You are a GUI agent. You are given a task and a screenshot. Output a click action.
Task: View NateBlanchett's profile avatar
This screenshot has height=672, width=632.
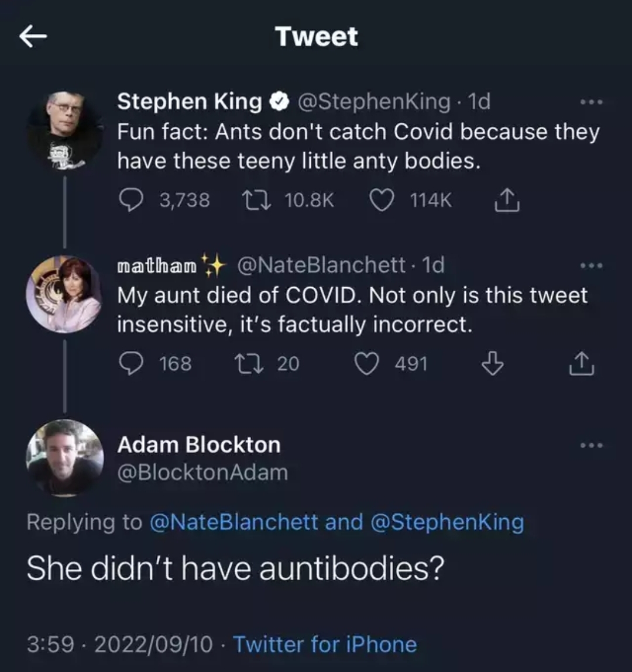pyautogui.click(x=64, y=294)
